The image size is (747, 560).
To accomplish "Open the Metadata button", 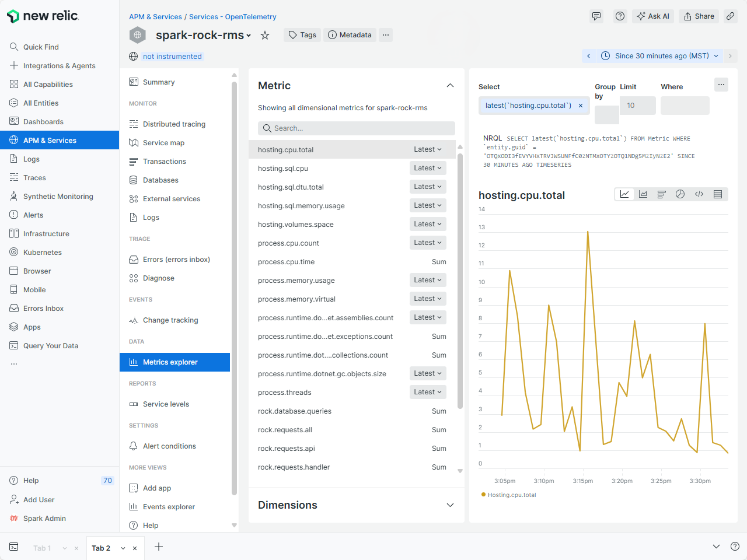I will pos(350,35).
